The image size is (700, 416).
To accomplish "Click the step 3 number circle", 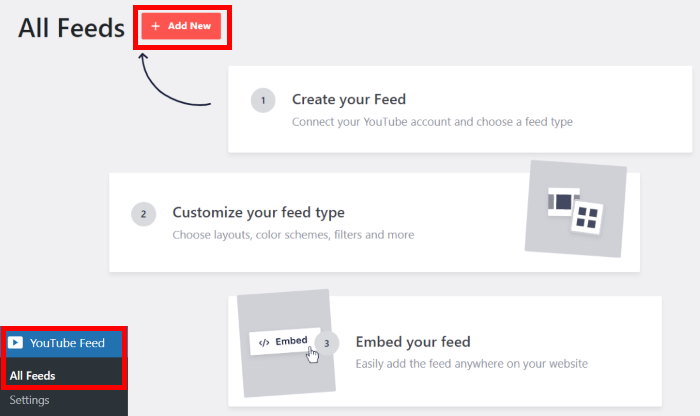I will pos(327,343).
